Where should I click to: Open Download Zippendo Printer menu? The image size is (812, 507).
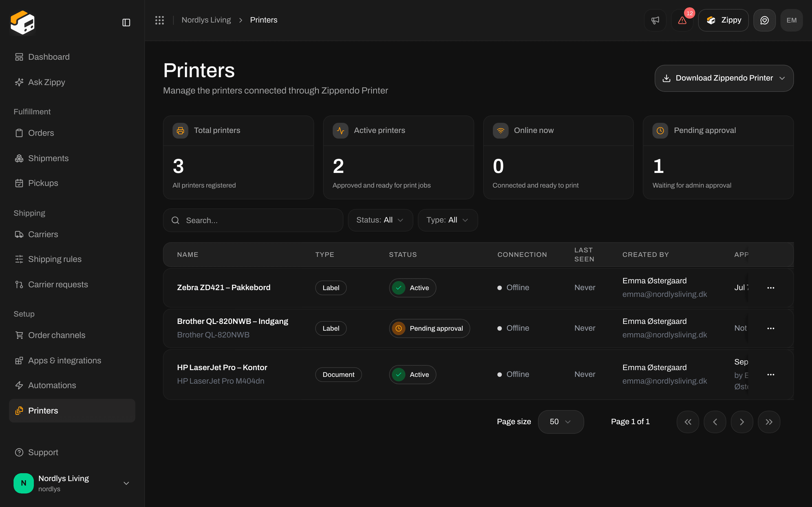click(724, 78)
